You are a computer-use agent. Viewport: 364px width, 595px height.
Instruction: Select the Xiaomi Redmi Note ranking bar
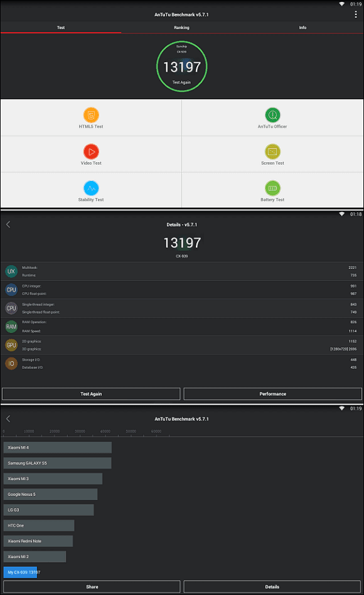coord(38,541)
